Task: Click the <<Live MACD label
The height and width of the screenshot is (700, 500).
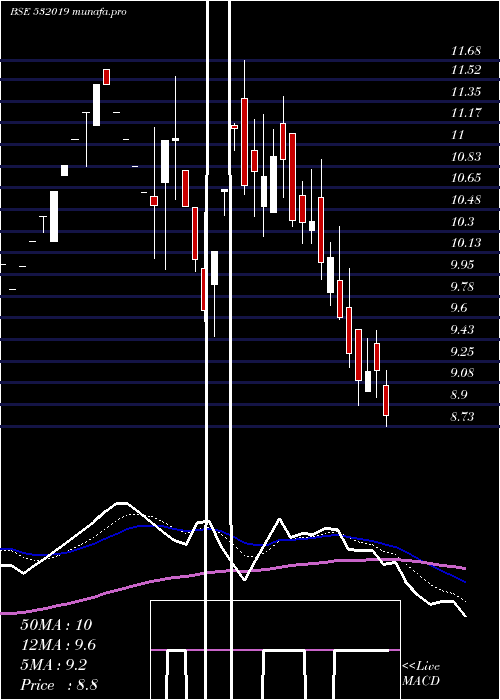Action: pyautogui.click(x=421, y=674)
